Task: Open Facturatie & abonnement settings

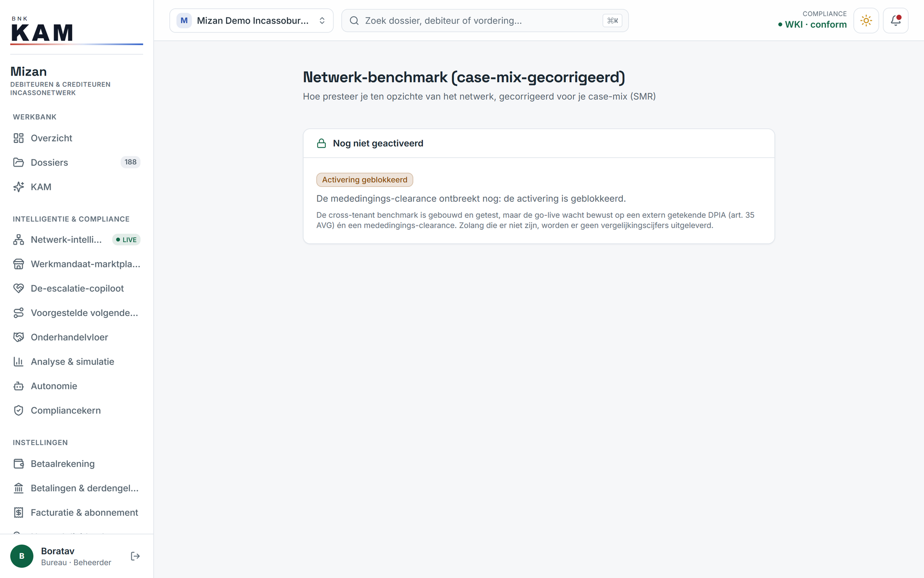Action: (x=77, y=512)
